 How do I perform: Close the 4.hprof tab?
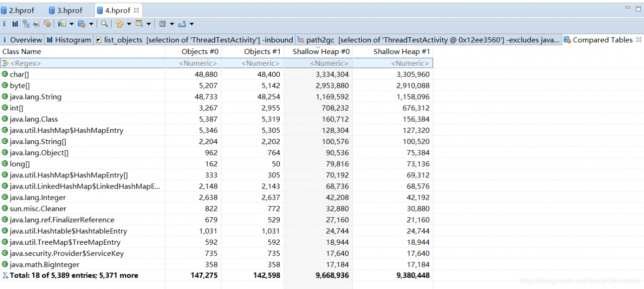pyautogui.click(x=136, y=11)
